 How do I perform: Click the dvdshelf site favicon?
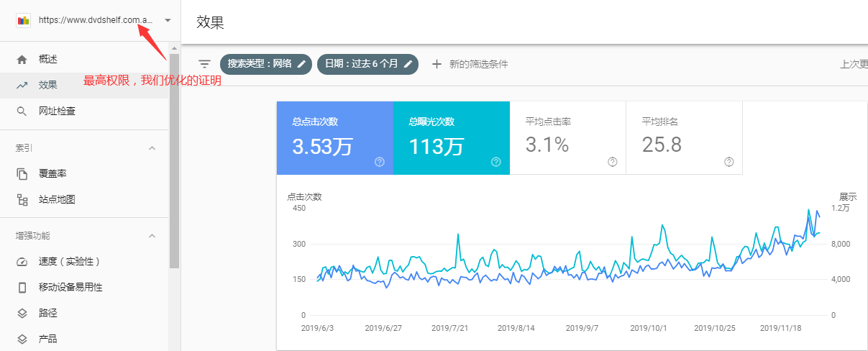[23, 20]
